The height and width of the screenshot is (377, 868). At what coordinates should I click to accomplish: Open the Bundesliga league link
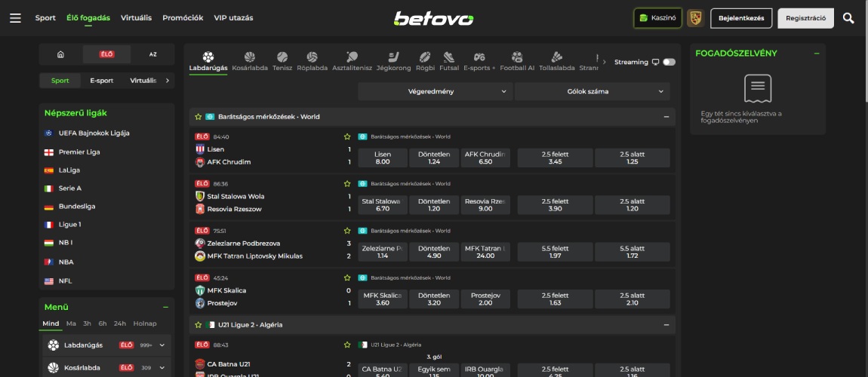[x=77, y=206]
